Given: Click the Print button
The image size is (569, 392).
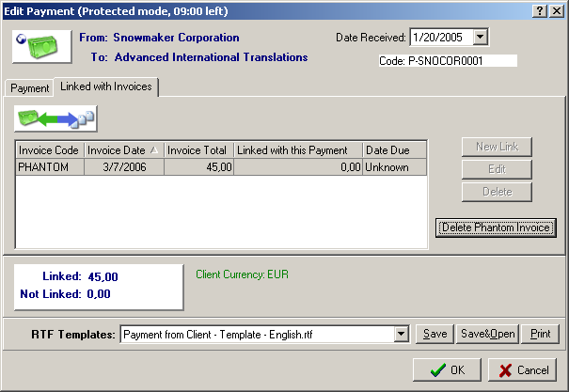Looking at the screenshot, I should (540, 334).
